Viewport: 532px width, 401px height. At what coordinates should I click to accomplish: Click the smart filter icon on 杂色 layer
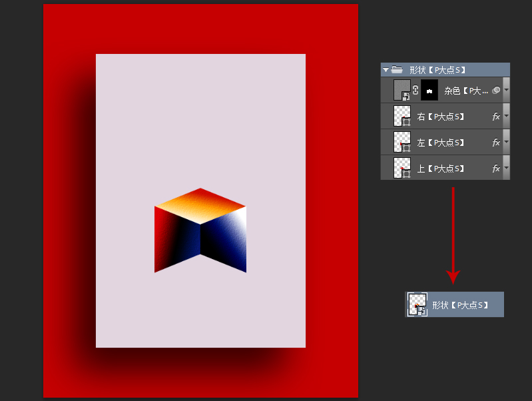pos(495,90)
